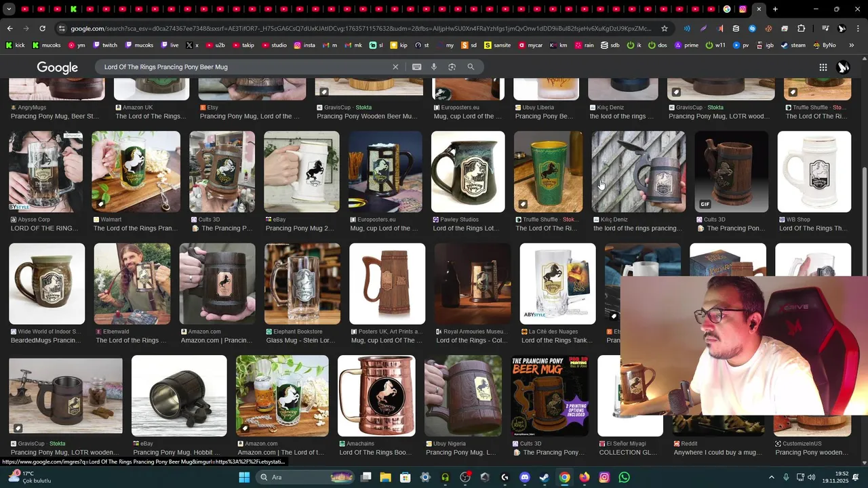Open the Windows Start menu
The width and height of the screenshot is (868, 488).
(244, 477)
